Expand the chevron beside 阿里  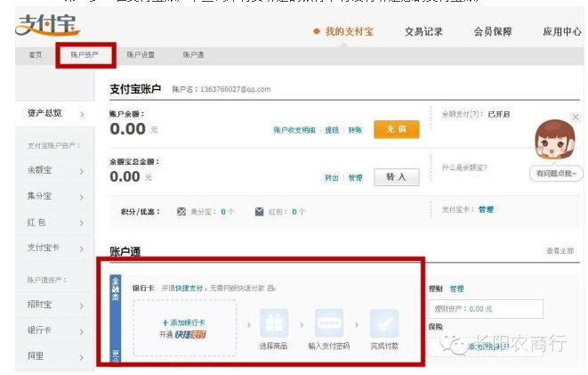click(x=82, y=358)
